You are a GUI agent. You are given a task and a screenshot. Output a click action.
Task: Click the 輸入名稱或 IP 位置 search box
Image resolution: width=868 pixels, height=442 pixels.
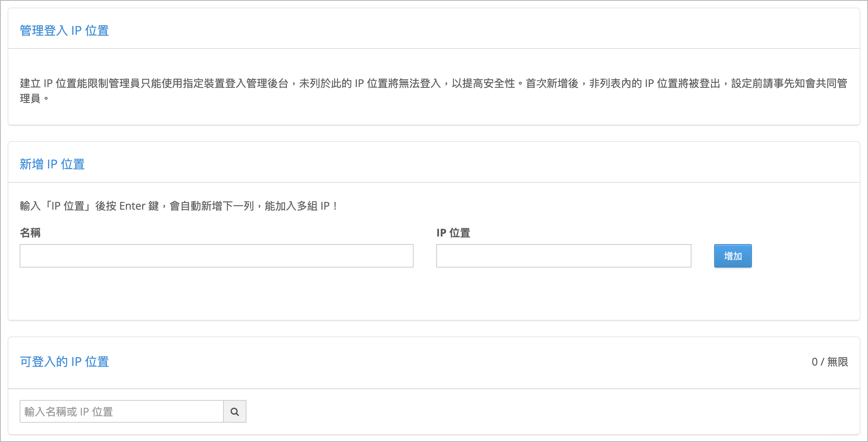pyautogui.click(x=122, y=411)
